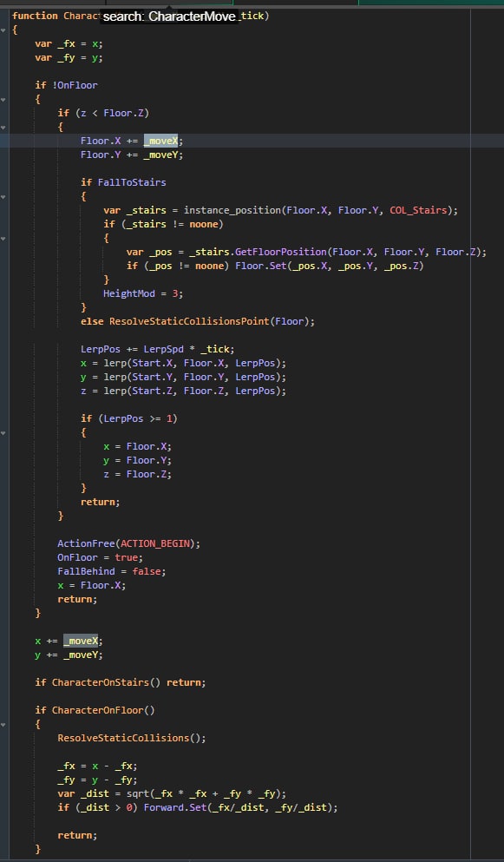Click '_moveY' on the 'y +=' line

[81, 655]
